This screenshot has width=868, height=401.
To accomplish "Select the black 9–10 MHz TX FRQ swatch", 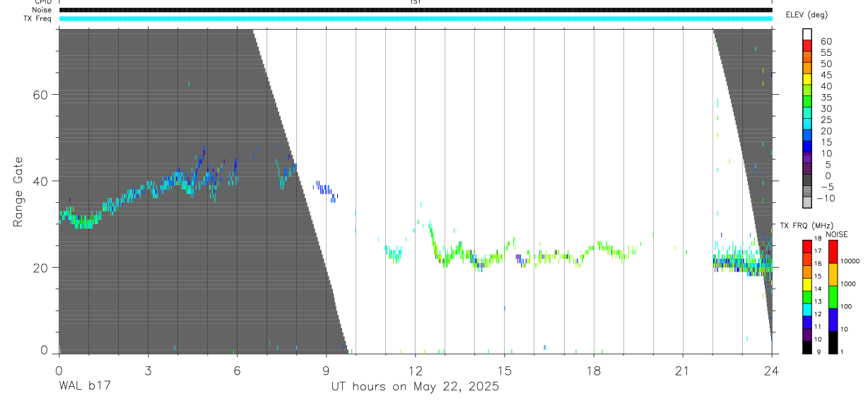I will click(x=807, y=347).
